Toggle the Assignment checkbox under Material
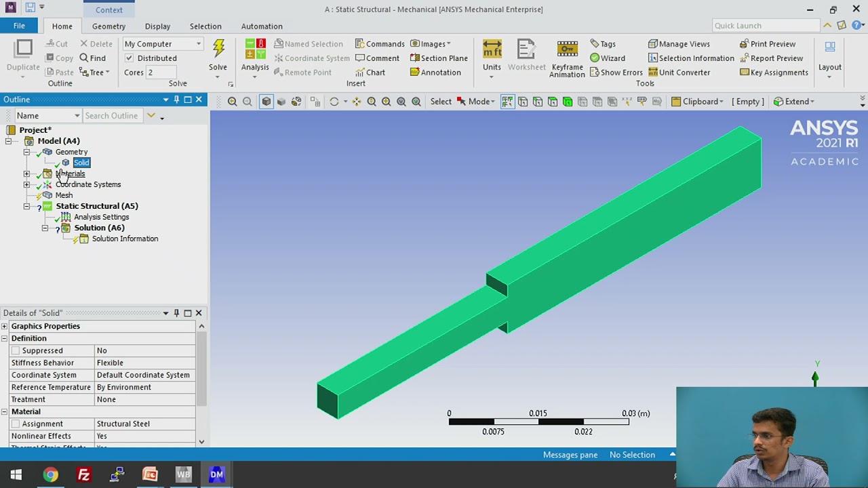The height and width of the screenshot is (488, 868). click(x=15, y=424)
